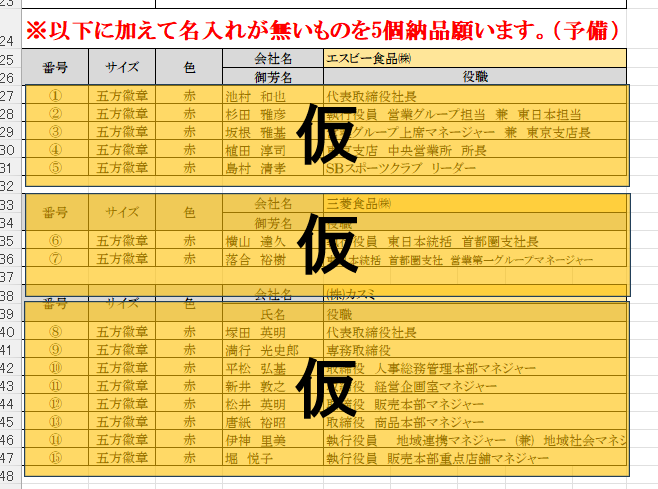
Task: Select the 三菱食品㈱ company cell
Action: tap(475, 204)
